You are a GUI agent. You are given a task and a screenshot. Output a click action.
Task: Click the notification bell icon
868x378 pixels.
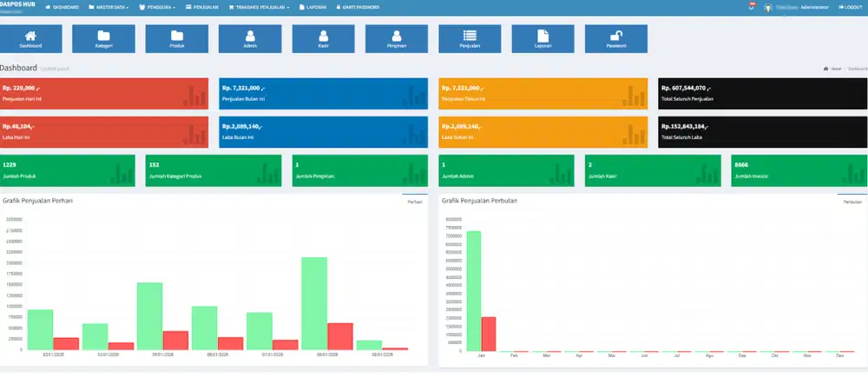pos(751,7)
